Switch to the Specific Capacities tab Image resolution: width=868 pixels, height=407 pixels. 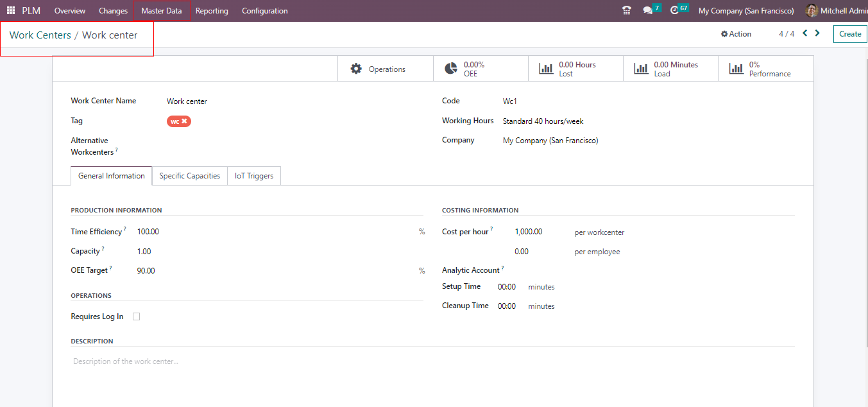(190, 176)
